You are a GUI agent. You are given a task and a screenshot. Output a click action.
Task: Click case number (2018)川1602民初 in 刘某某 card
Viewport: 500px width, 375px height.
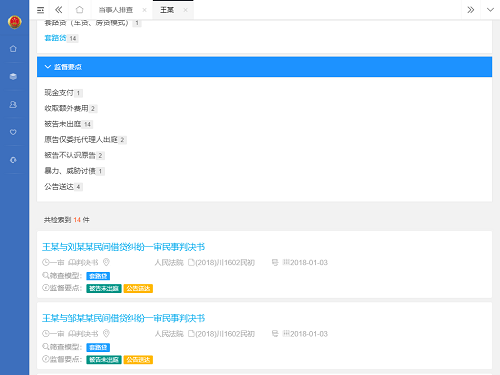click(x=225, y=263)
